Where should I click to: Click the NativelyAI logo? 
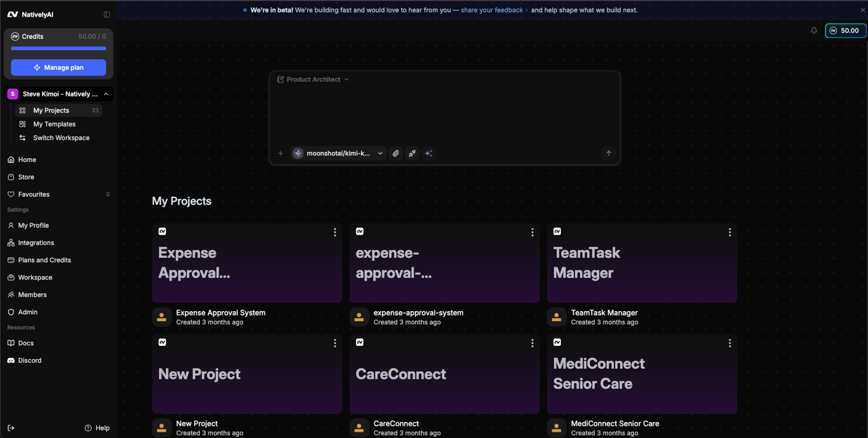tap(31, 15)
